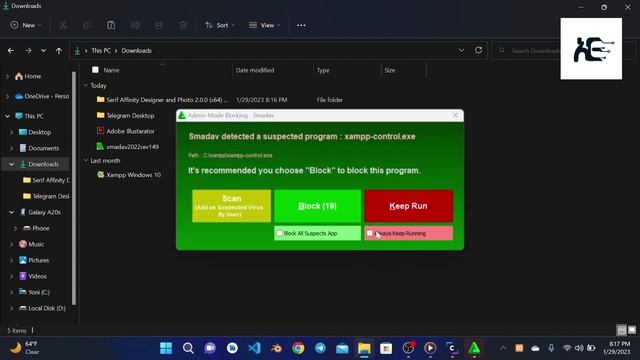Choose the red Keep Run button
This screenshot has width=640, height=360.
point(409,206)
